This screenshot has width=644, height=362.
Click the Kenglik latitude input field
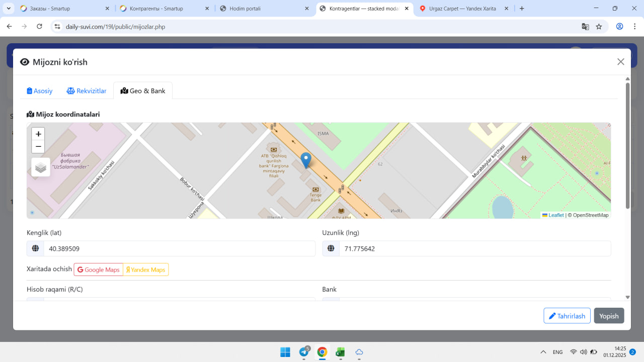click(179, 248)
